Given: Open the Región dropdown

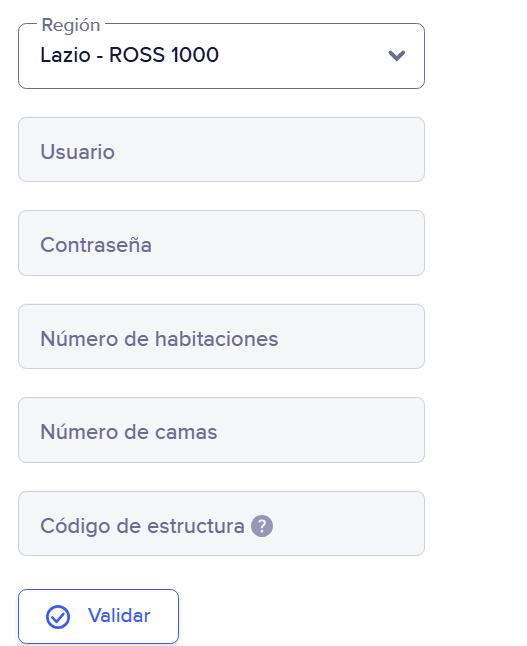Looking at the screenshot, I should click(x=221, y=56).
